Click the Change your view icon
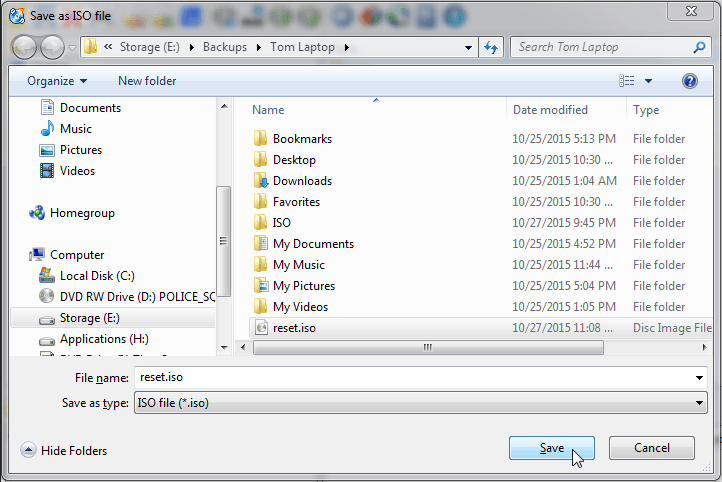722x482 pixels. pyautogui.click(x=627, y=81)
